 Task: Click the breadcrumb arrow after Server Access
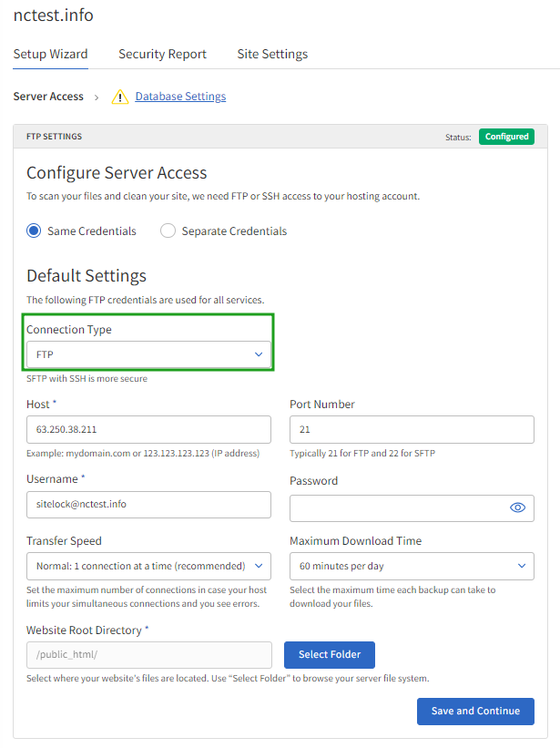[97, 97]
